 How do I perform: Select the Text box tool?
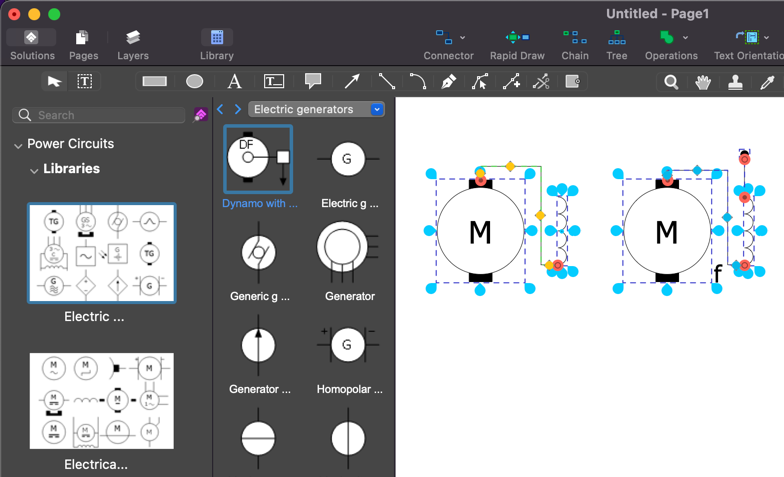tap(274, 81)
